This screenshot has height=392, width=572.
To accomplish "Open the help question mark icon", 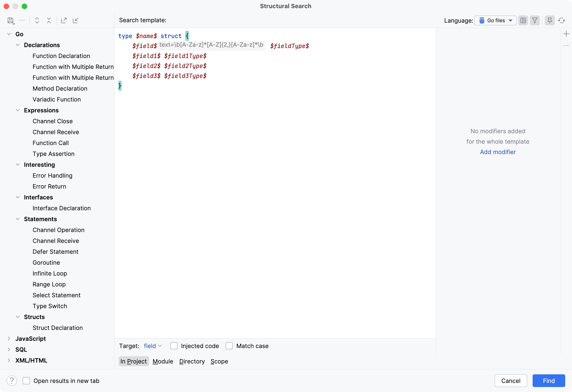I will click(x=12, y=381).
